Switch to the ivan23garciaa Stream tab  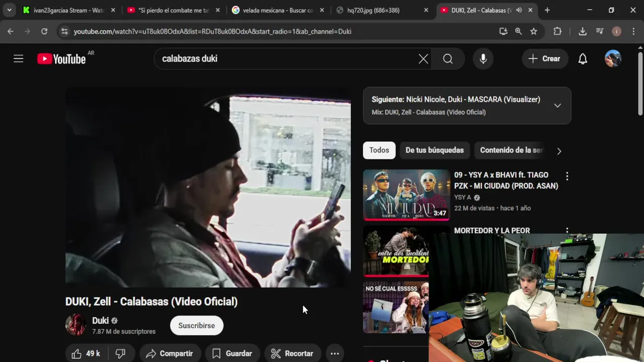pos(68,10)
